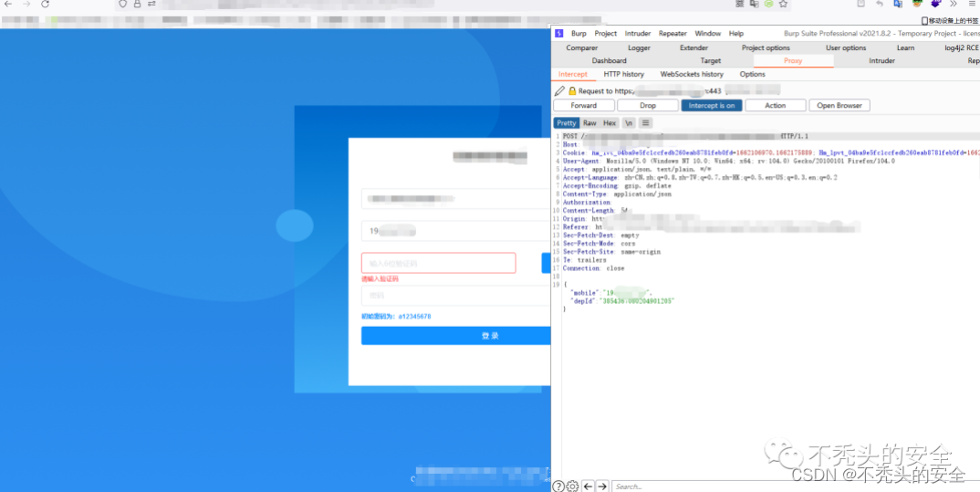The height and width of the screenshot is (492, 980).
Task: Click the green extension icon in the address bar
Action: tap(768, 4)
